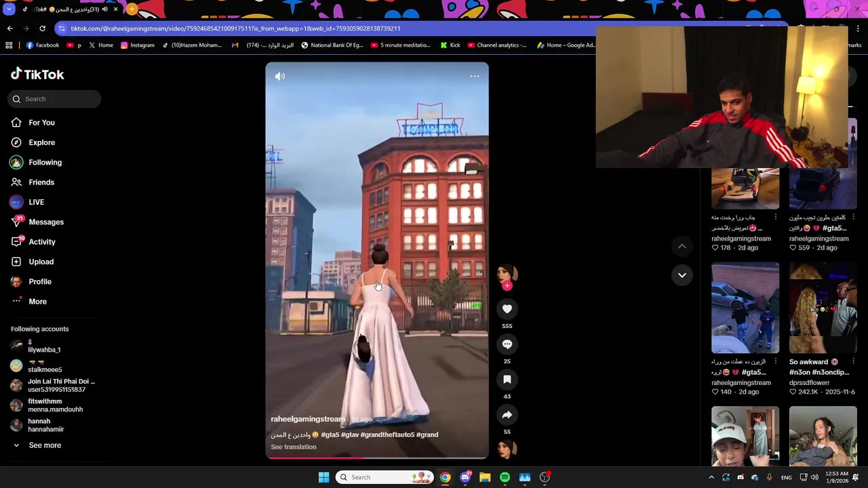Like the video with heart icon

click(x=507, y=309)
